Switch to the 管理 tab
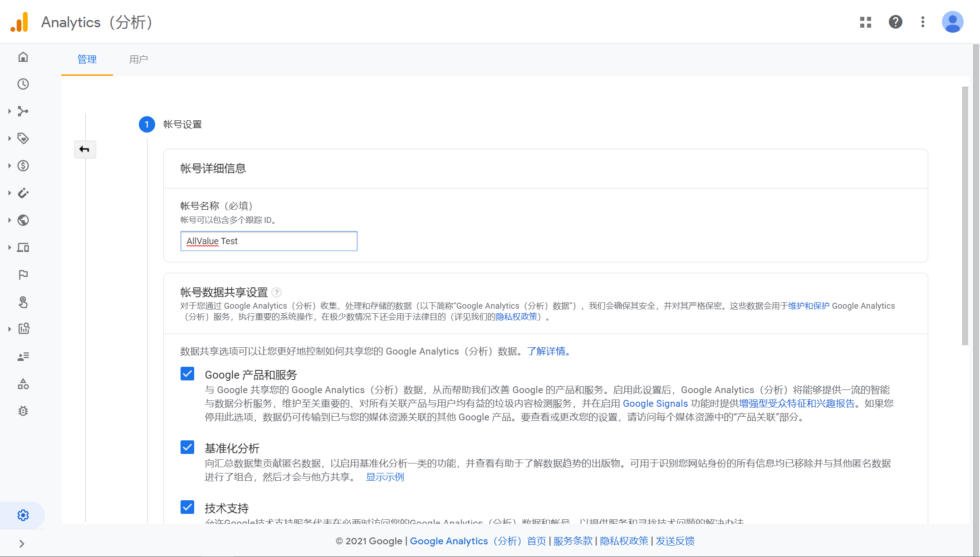The height and width of the screenshot is (557, 980). click(x=87, y=59)
